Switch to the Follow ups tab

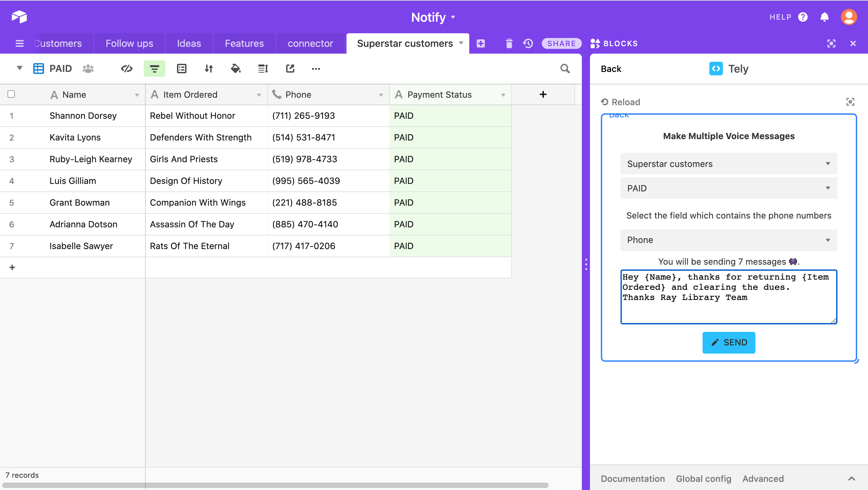pyautogui.click(x=129, y=43)
